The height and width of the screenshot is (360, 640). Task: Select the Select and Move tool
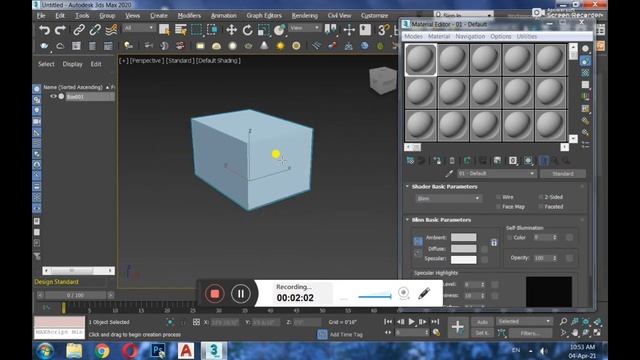[231, 30]
